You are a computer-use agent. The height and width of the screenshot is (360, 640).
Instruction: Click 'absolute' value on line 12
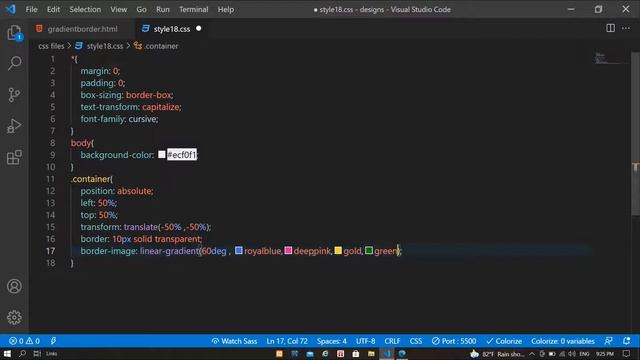[x=134, y=191]
